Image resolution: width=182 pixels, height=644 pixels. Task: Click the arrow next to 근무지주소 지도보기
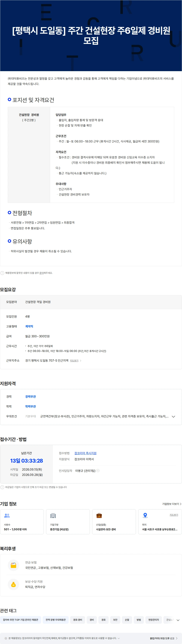[x=80, y=361]
